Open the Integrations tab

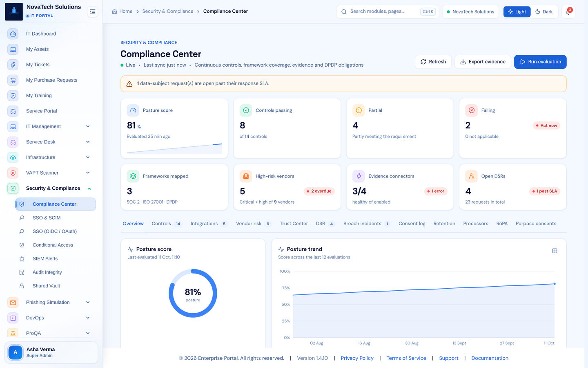pos(208,224)
